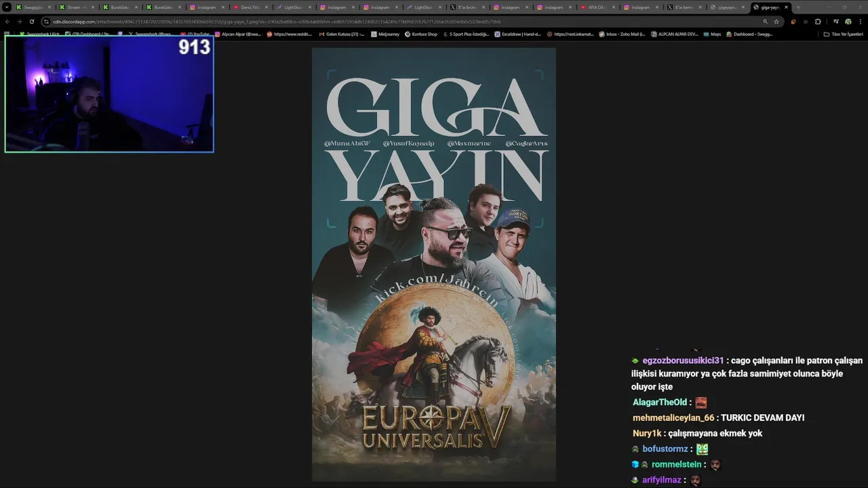868x488 pixels.
Task: Open the Extensions puzzle icon
Action: (818, 22)
